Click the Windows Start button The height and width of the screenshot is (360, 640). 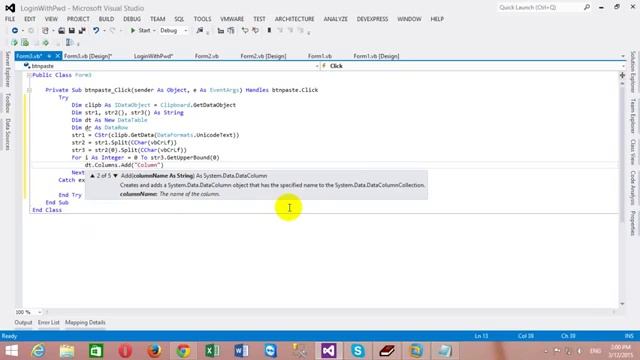[x=11, y=351]
